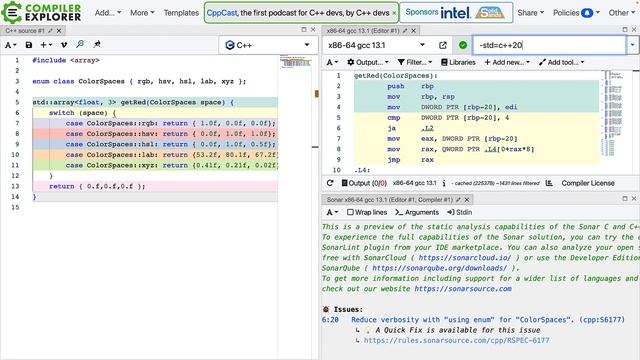
Task: Open the Compiler License link
Action: pos(588,183)
